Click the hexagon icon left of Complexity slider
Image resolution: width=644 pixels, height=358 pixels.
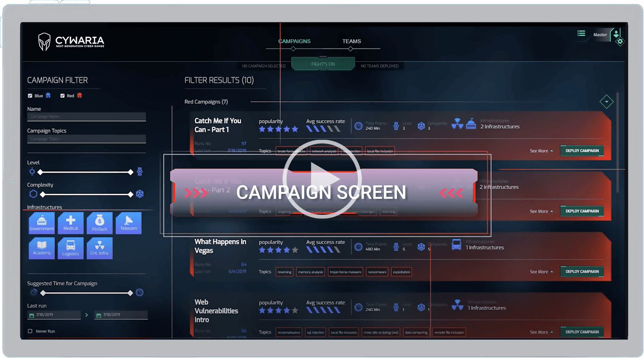(33, 194)
